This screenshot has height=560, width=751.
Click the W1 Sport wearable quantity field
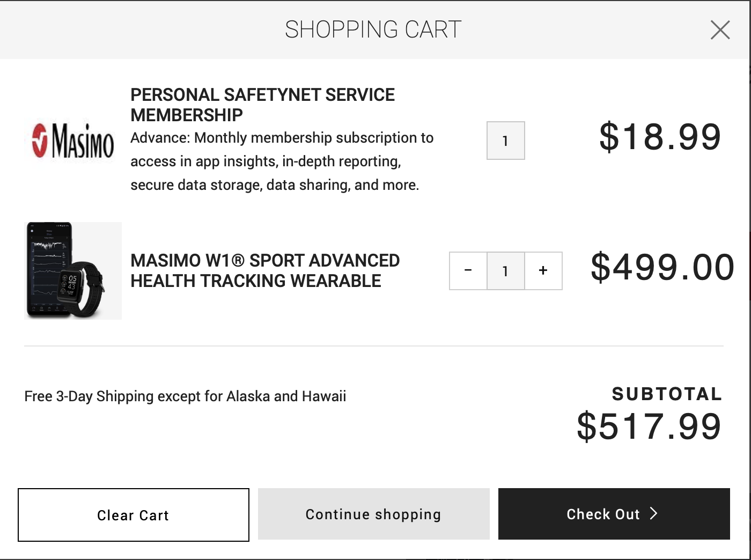[x=505, y=271]
